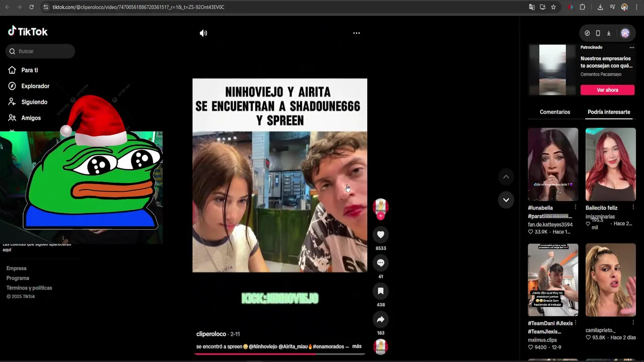Image resolution: width=644 pixels, height=362 pixels.
Task: Open options dots for #TeamDani video
Action: tap(576, 323)
